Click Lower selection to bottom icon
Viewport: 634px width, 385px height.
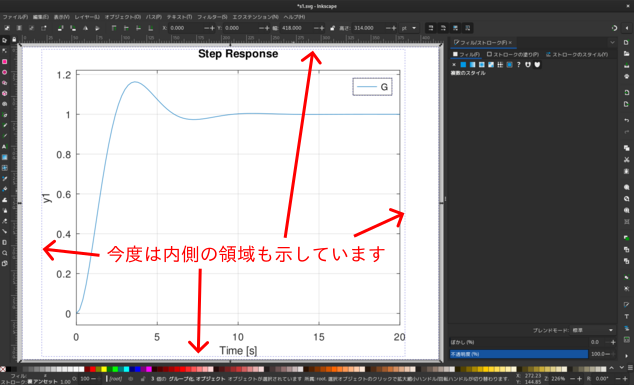151,28
